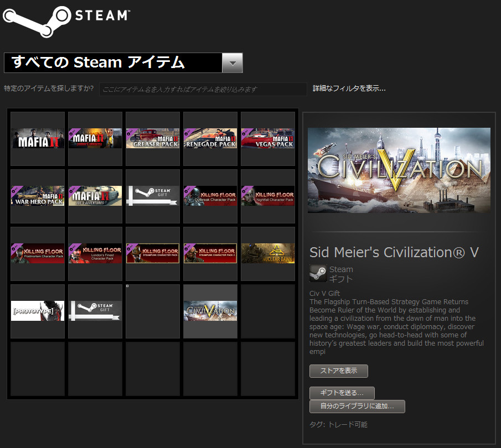Select Civilization V item in grid
Screen dimensions: 501x448
[210, 311]
